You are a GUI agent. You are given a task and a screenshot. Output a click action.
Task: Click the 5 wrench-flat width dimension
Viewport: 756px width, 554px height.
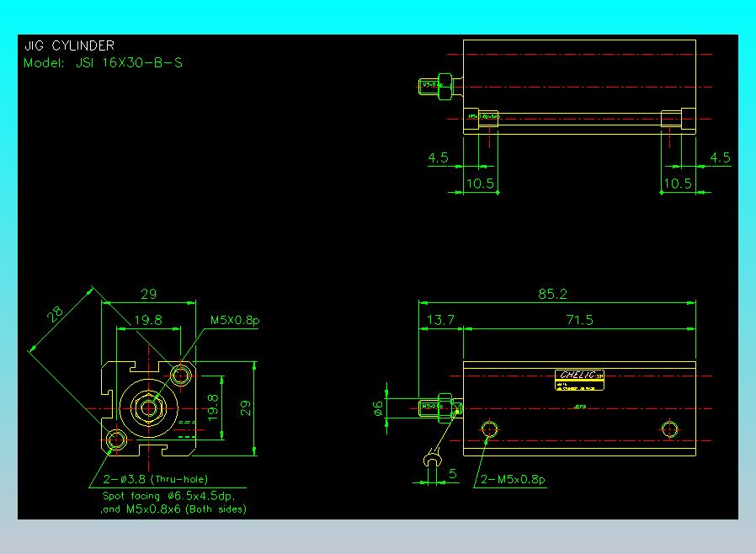point(452,474)
